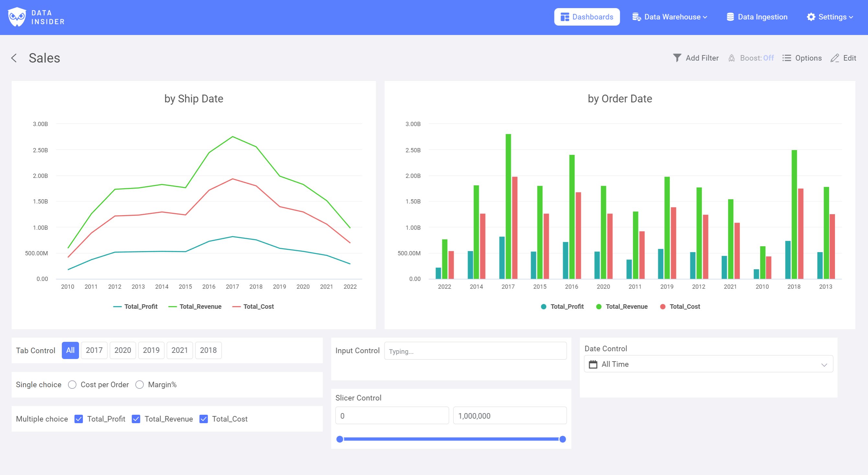
Task: Expand the All Time date dropdown
Action: click(x=824, y=365)
